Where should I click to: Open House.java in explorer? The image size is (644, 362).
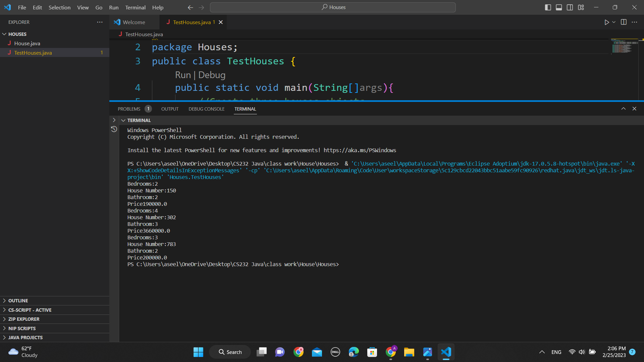coord(27,43)
